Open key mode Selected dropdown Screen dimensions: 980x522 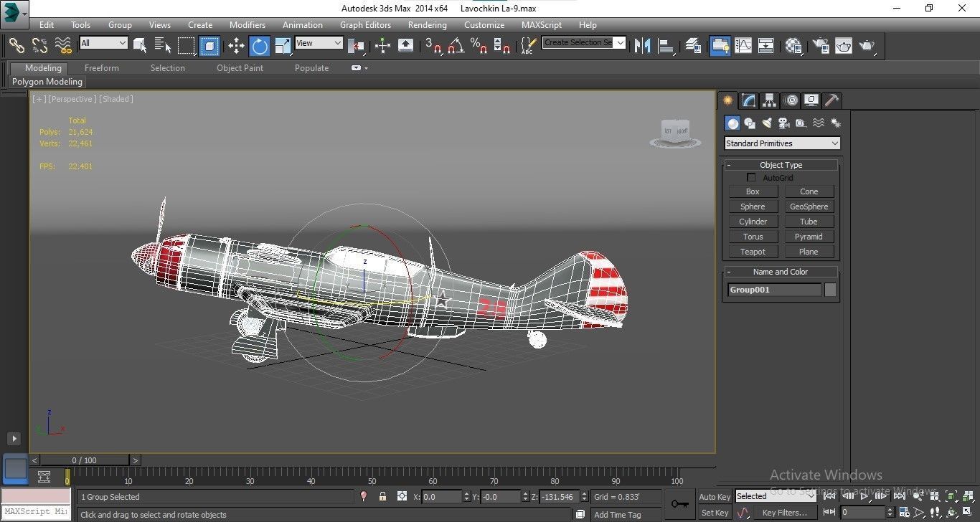click(x=775, y=496)
